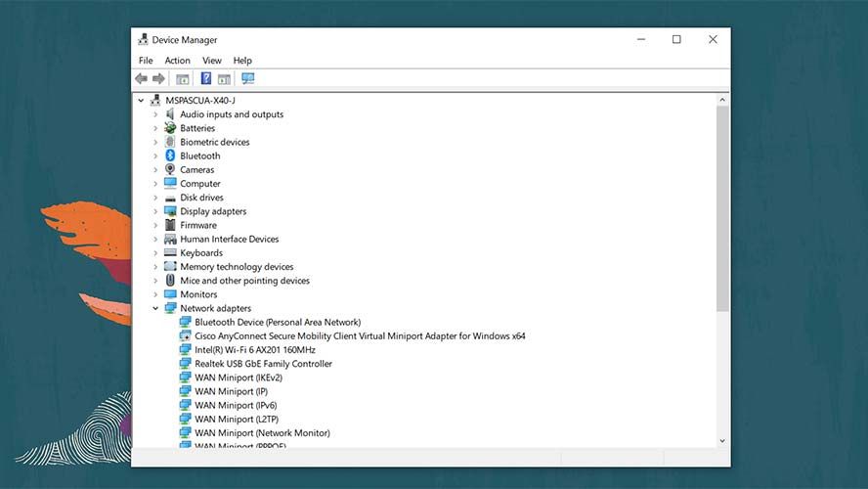Expand Audio inputs and outputs chevron
Image resolution: width=868 pixels, height=489 pixels.
click(x=155, y=114)
